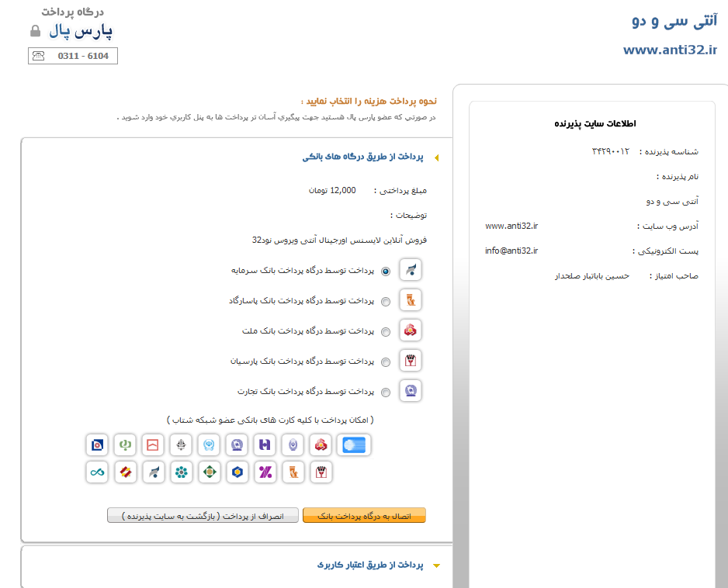Screen dimensions: 728x588
Task: Click the light blue Sepah bank icon
Action: pyautogui.click(x=209, y=445)
